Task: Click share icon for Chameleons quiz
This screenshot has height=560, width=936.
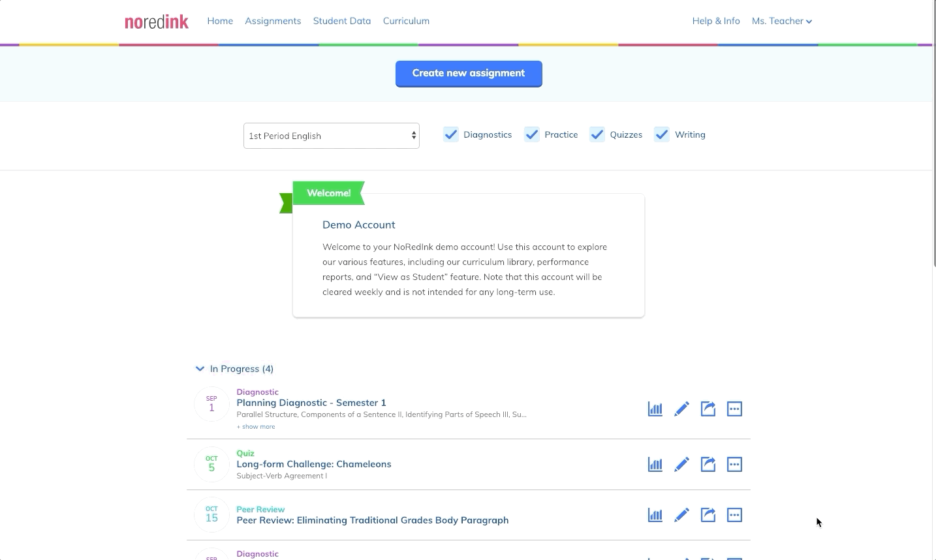Action: pyautogui.click(x=708, y=465)
